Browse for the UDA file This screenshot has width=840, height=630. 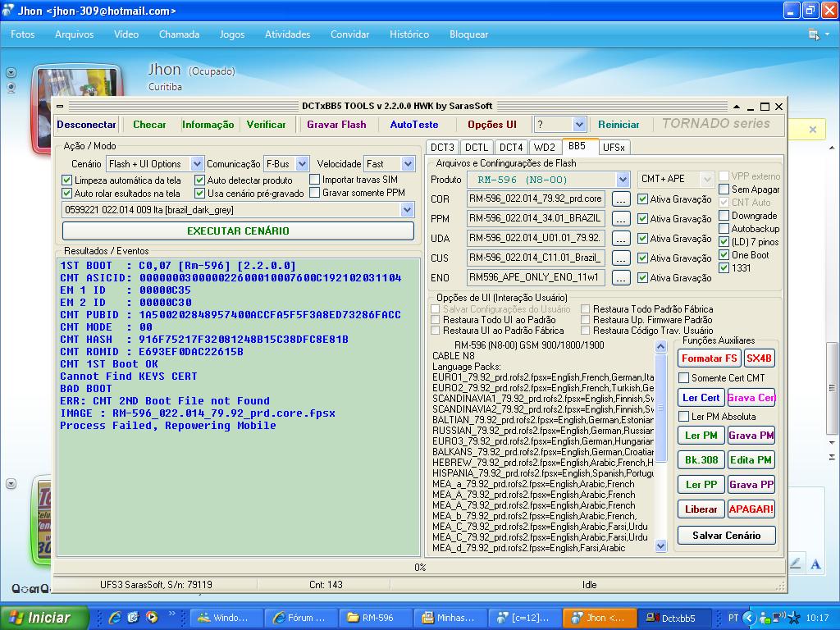coord(620,239)
